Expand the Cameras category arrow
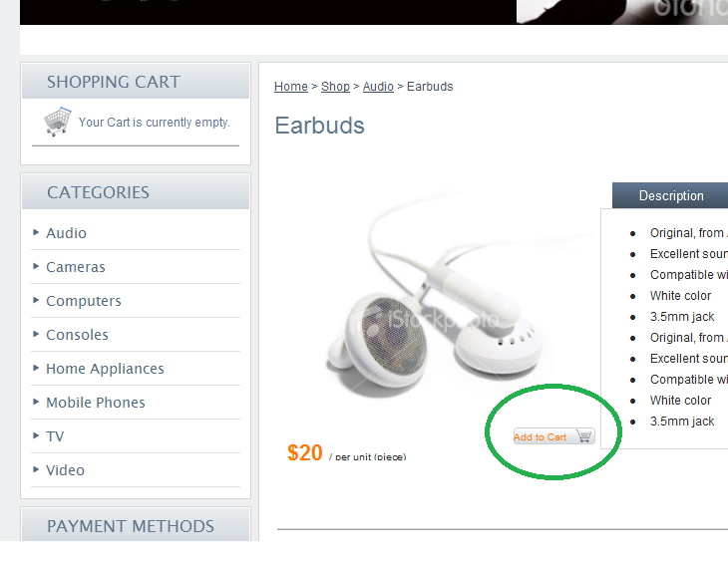 point(36,266)
